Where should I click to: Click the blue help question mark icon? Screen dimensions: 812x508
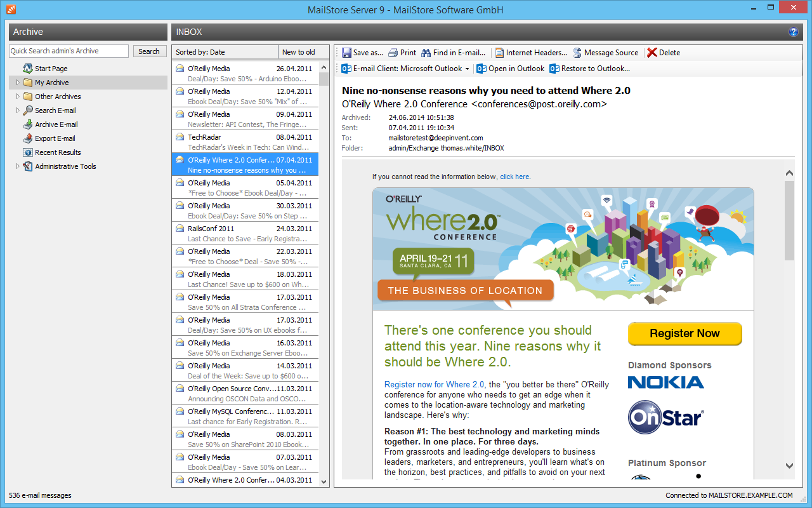tap(793, 32)
